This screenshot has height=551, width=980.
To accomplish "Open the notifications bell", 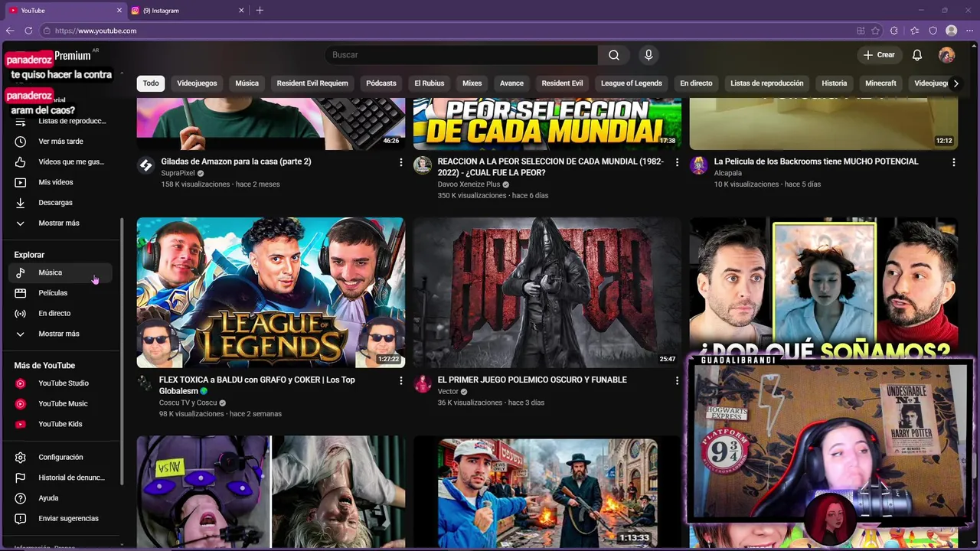I will [917, 55].
